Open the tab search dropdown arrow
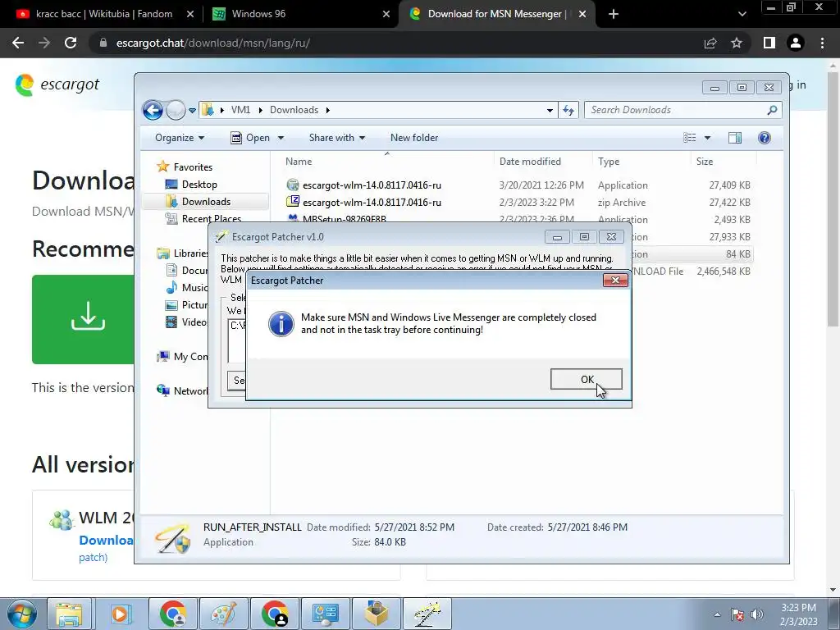Screen dimensions: 840x630 742,15
